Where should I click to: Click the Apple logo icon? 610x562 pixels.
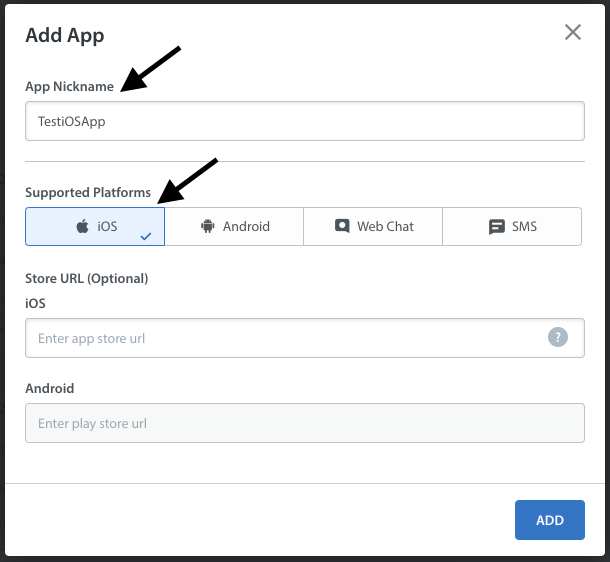(x=82, y=226)
